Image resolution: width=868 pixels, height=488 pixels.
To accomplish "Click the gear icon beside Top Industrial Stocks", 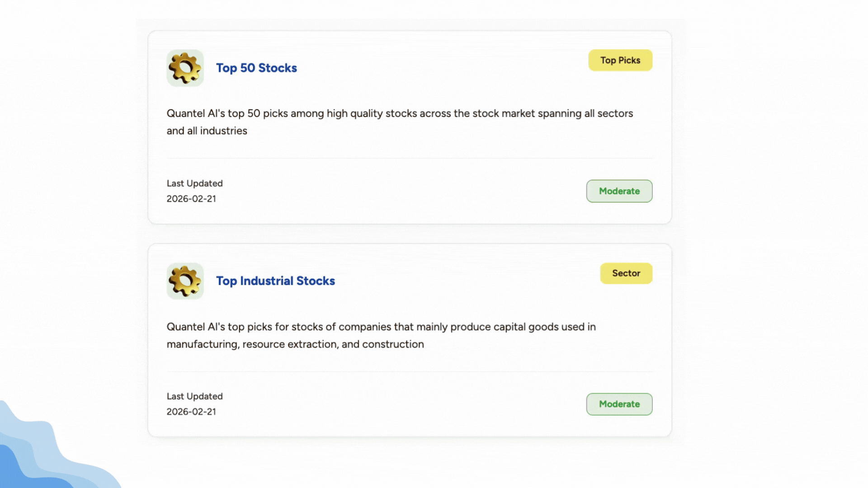I will 185,281.
